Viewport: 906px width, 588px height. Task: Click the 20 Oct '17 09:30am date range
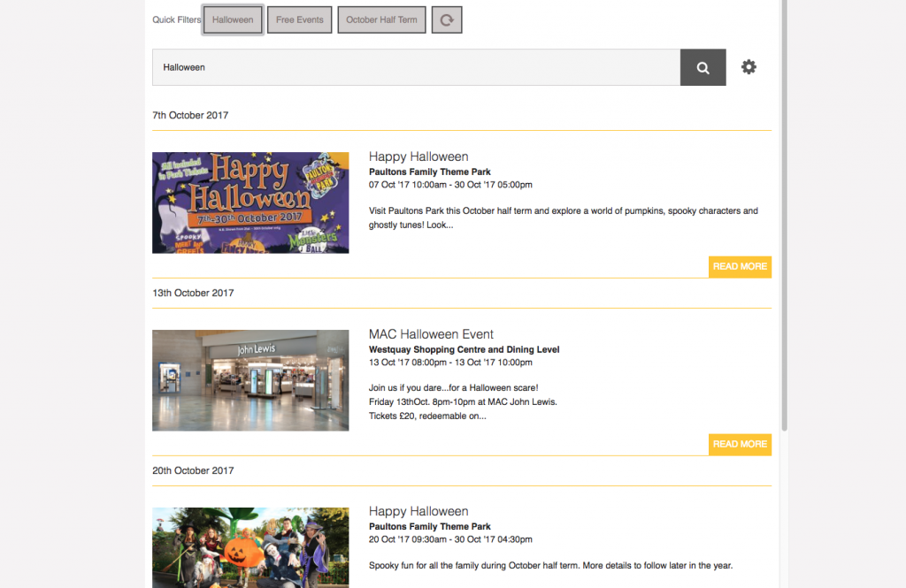tap(450, 539)
